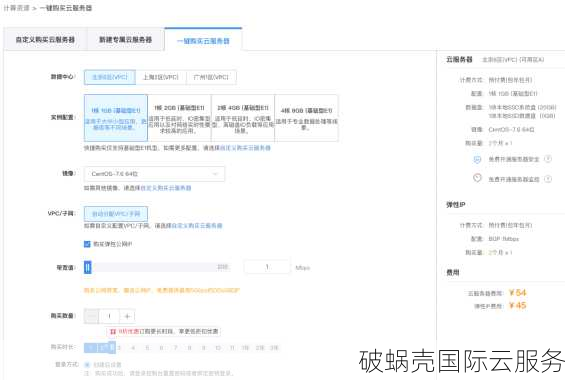Viewport: 565px width, 380px height.
Task: Open the CentOS-7.6 64位 image dropdown
Action: coord(154,174)
